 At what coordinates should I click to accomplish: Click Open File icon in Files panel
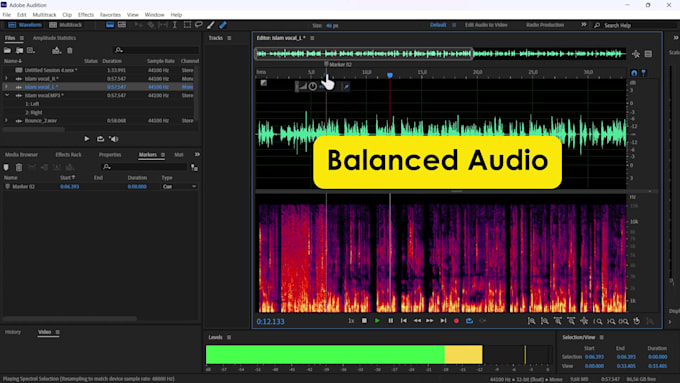(7, 50)
